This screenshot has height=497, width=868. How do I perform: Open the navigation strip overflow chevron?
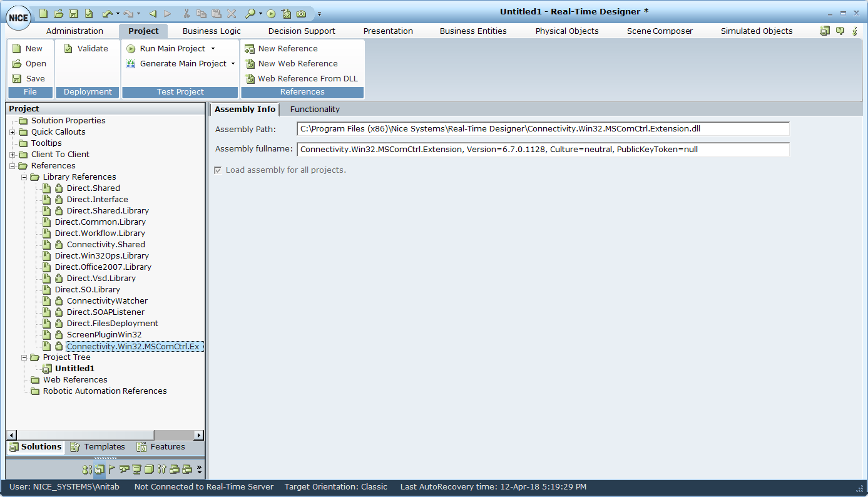click(200, 469)
